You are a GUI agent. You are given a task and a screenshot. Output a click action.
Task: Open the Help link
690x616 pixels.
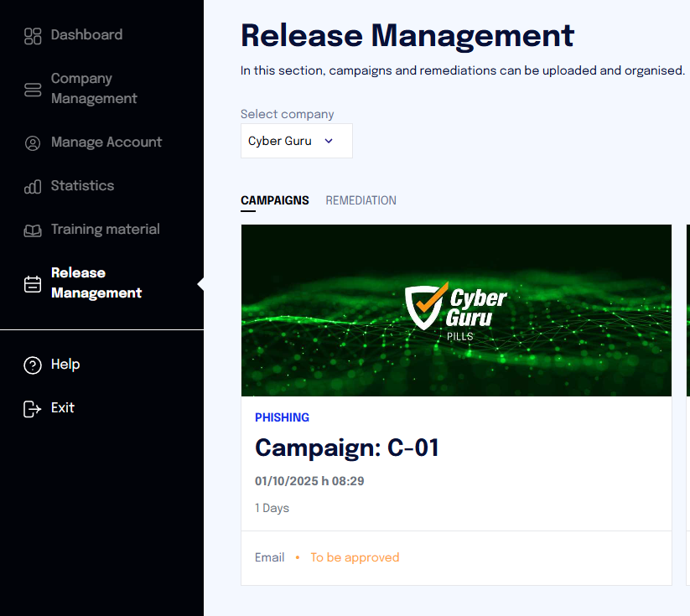click(65, 365)
